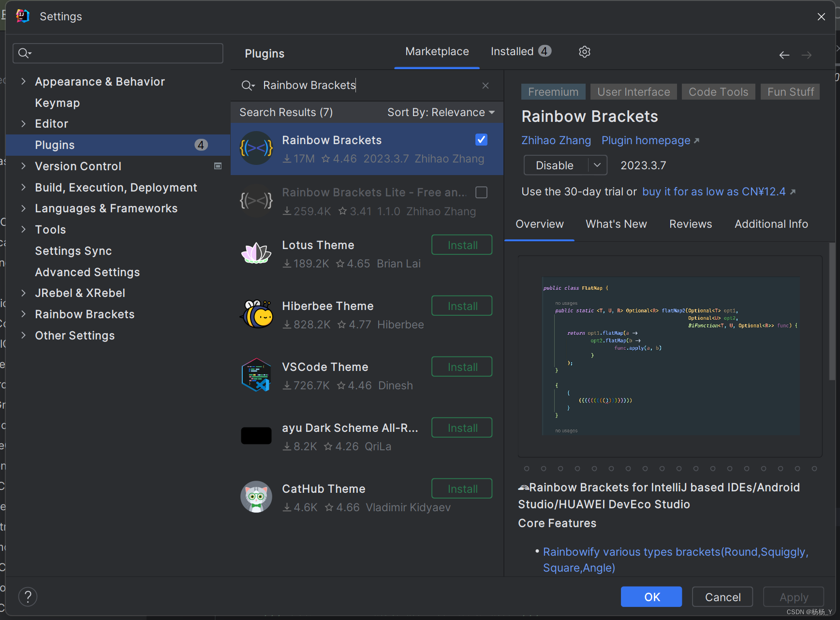
Task: Open the What's New tab
Action: point(616,224)
